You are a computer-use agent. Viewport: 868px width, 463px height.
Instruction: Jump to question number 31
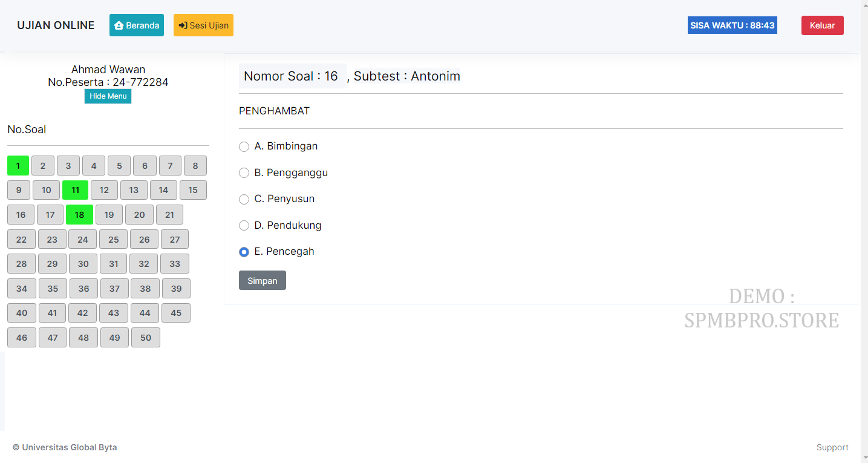pos(113,264)
